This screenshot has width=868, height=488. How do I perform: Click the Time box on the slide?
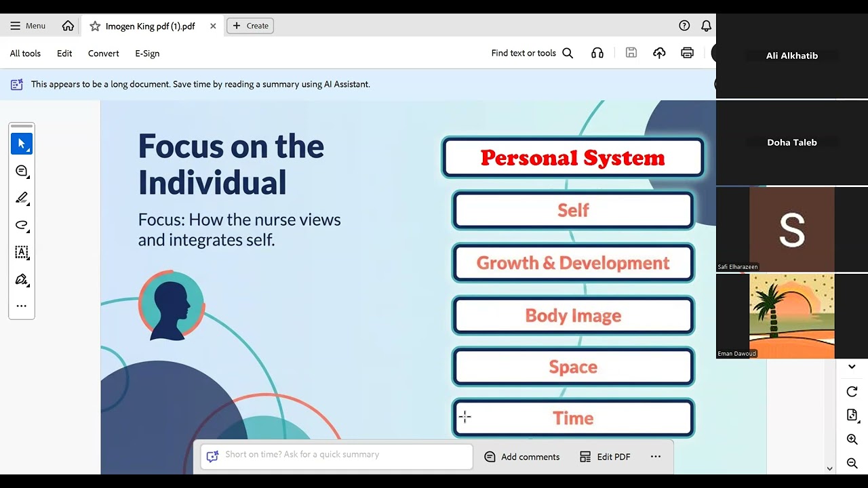[x=573, y=418]
